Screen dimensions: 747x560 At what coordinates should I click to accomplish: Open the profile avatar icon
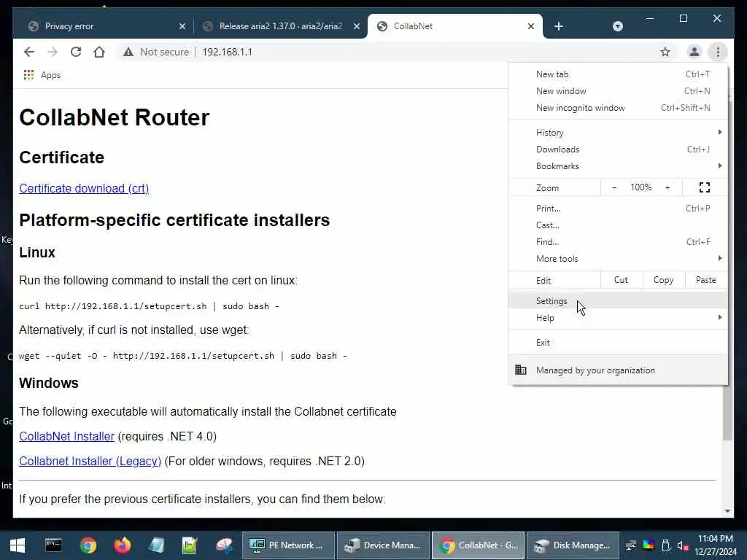(x=694, y=52)
